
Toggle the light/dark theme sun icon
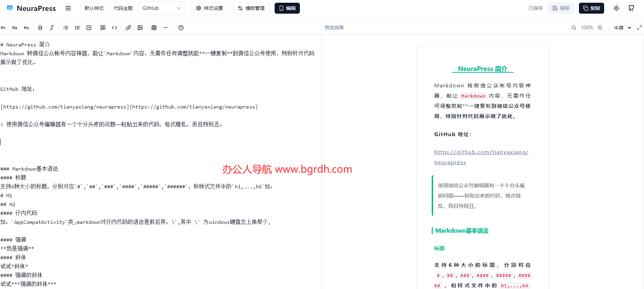pos(616,8)
